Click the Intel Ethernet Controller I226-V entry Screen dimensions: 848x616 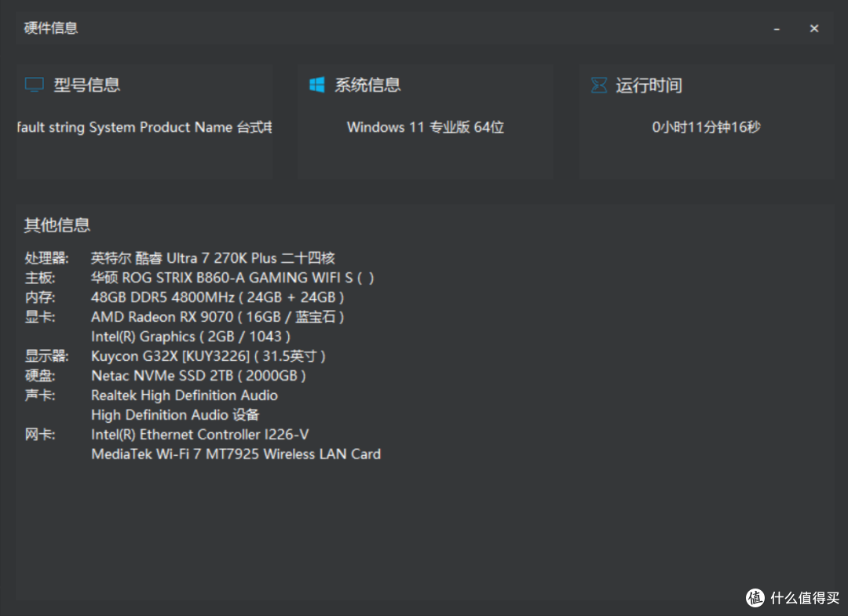[200, 435]
